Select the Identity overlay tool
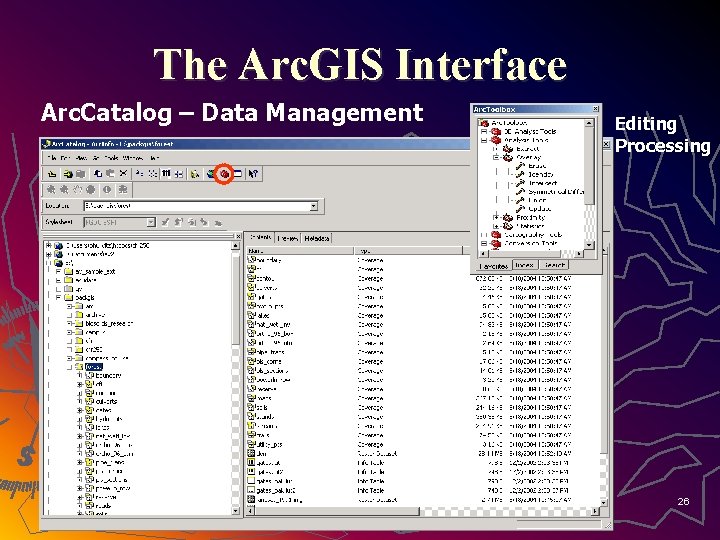 [541, 174]
